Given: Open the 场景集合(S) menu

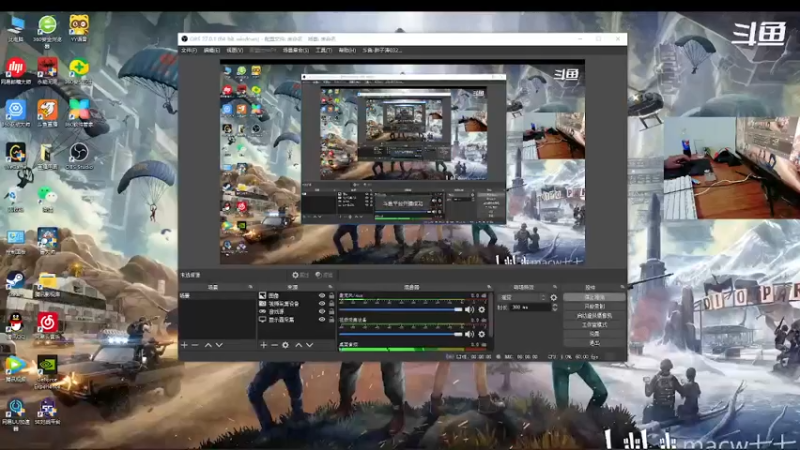Looking at the screenshot, I should pos(296,51).
